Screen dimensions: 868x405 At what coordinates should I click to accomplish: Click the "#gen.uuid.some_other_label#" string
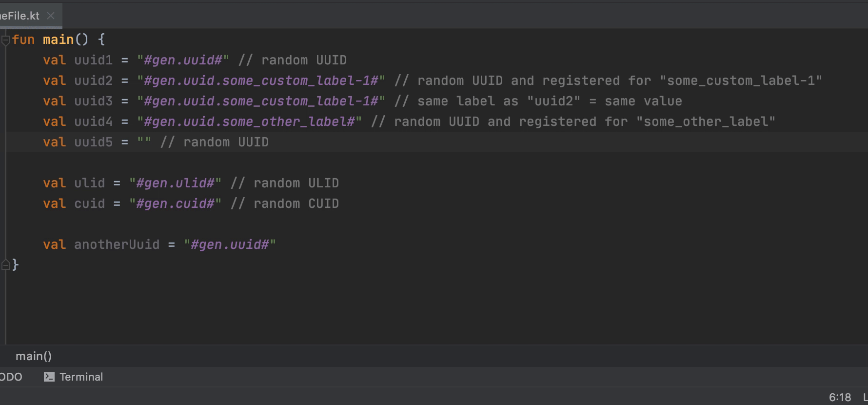tap(249, 121)
